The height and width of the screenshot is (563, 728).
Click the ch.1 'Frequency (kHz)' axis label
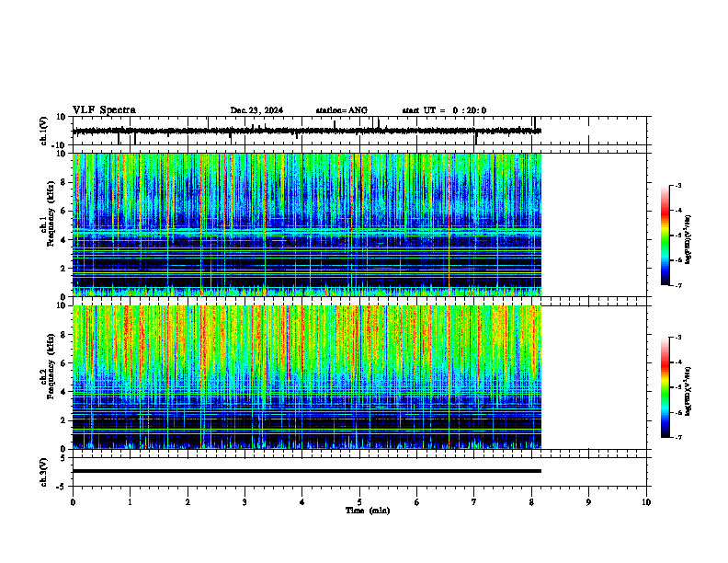pos(51,213)
